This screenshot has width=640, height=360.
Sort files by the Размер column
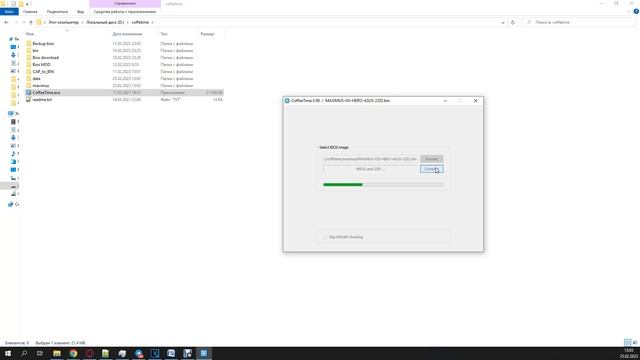[207, 34]
